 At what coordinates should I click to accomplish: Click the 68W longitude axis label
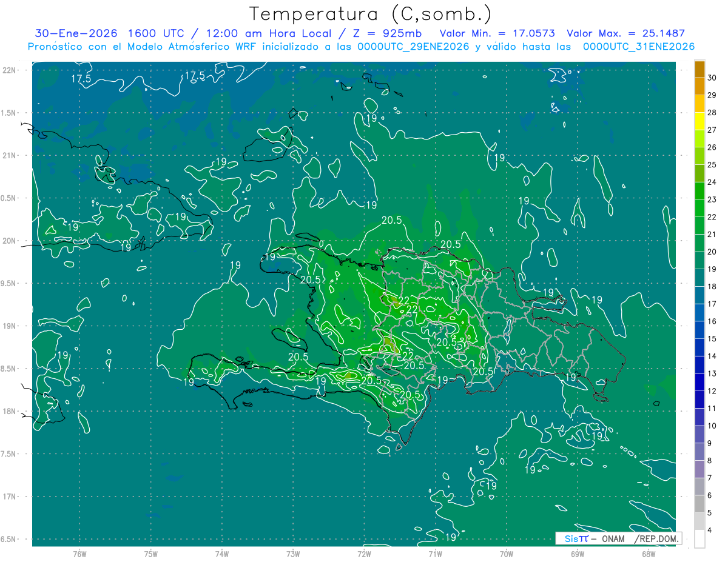[x=648, y=554]
